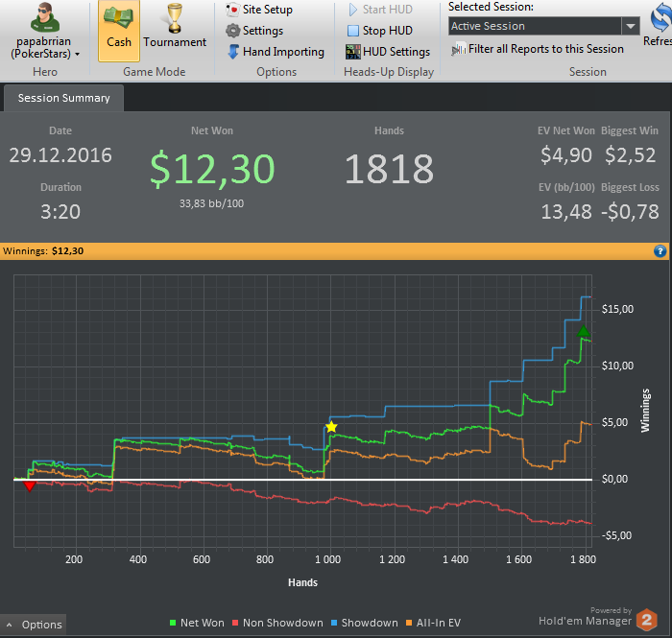Click Stop HUD

point(380,31)
